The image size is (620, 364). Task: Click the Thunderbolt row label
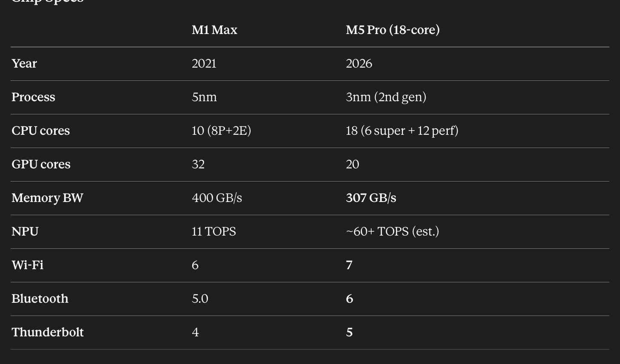click(48, 332)
